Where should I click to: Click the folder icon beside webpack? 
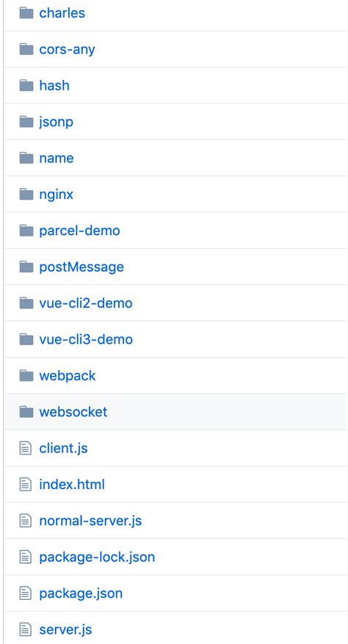pyautogui.click(x=26, y=376)
